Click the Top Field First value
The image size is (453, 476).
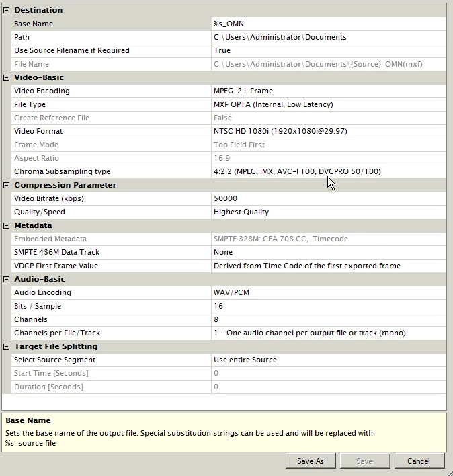click(239, 145)
